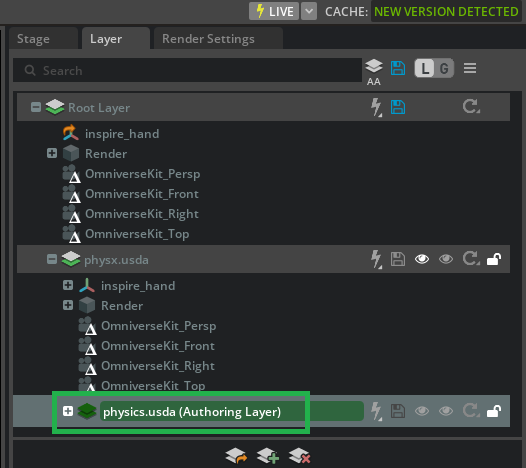Save the Root Layer with disk icon
This screenshot has width=526, height=468.
[x=398, y=107]
